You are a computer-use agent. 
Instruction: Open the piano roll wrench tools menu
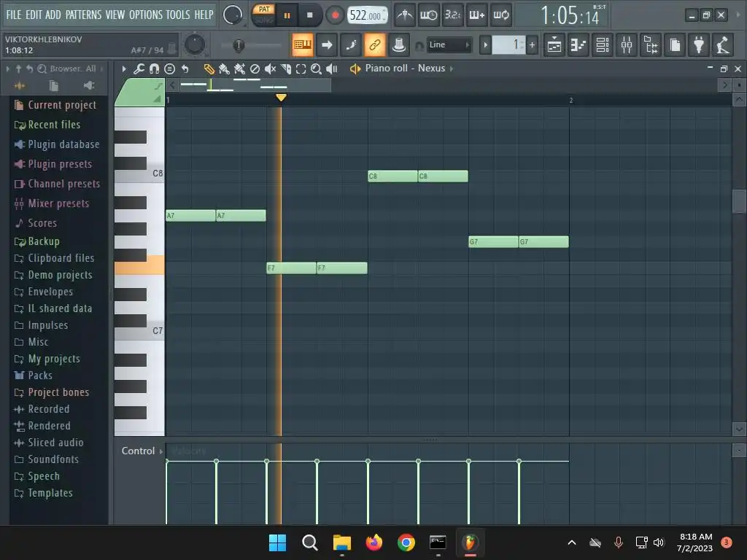tap(139, 69)
